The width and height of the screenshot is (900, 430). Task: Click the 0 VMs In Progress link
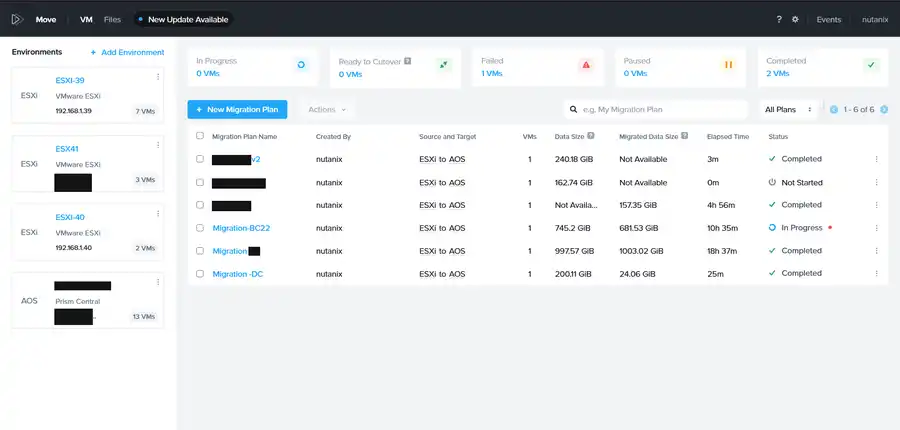click(x=208, y=73)
